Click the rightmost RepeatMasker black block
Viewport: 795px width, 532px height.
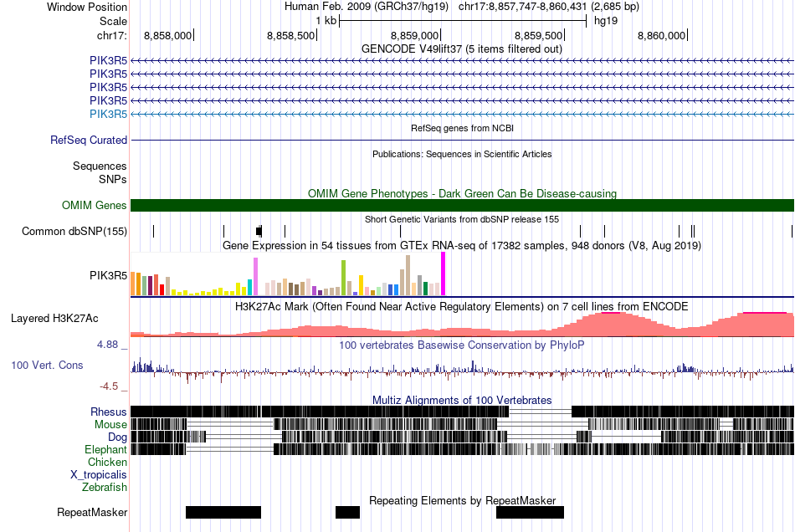530,512
